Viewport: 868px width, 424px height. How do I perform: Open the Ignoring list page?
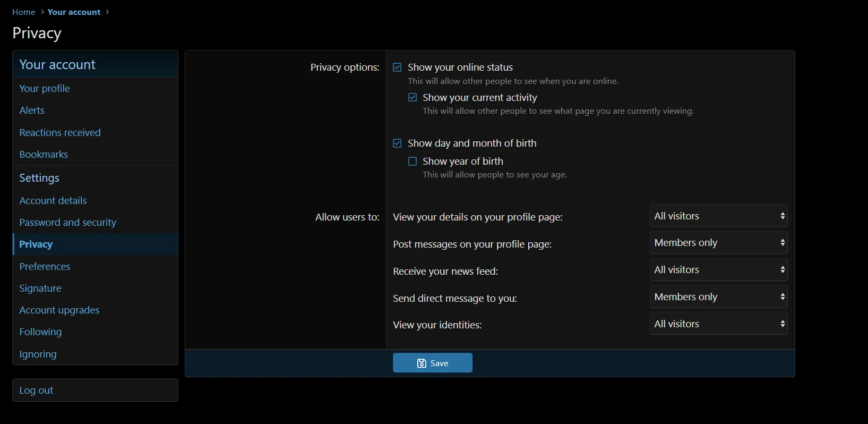click(x=38, y=354)
